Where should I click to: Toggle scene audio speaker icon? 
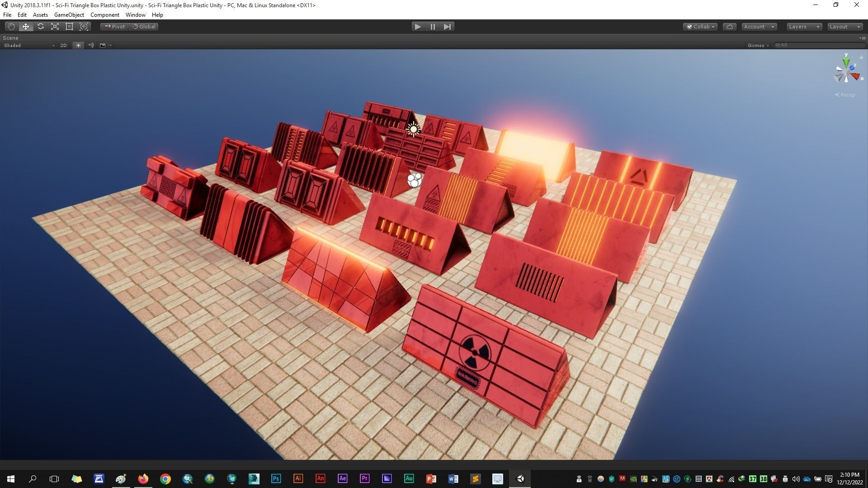[90, 45]
